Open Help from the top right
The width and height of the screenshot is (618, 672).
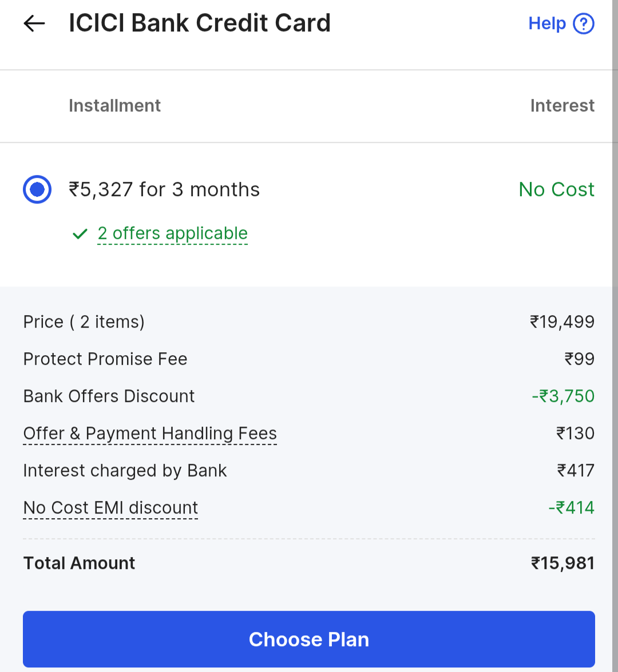547,23
